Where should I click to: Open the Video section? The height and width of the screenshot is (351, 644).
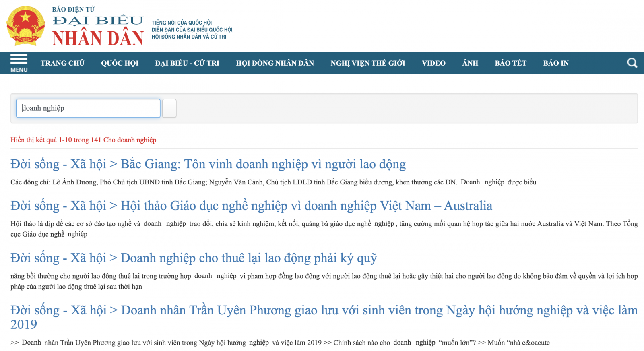433,63
